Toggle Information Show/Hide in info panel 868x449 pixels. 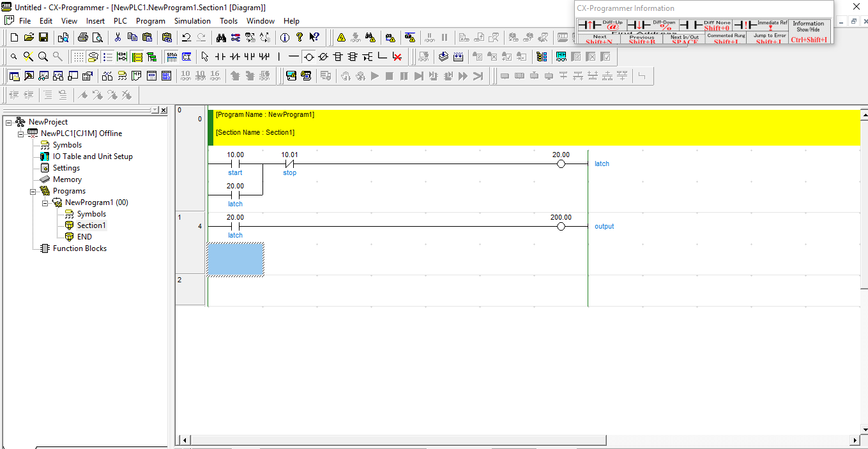(809, 31)
